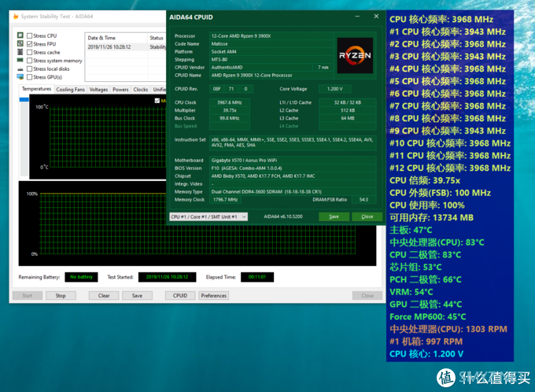Open the CPU #1 / Core #1 dropdown
The image size is (535, 392).
(208, 216)
